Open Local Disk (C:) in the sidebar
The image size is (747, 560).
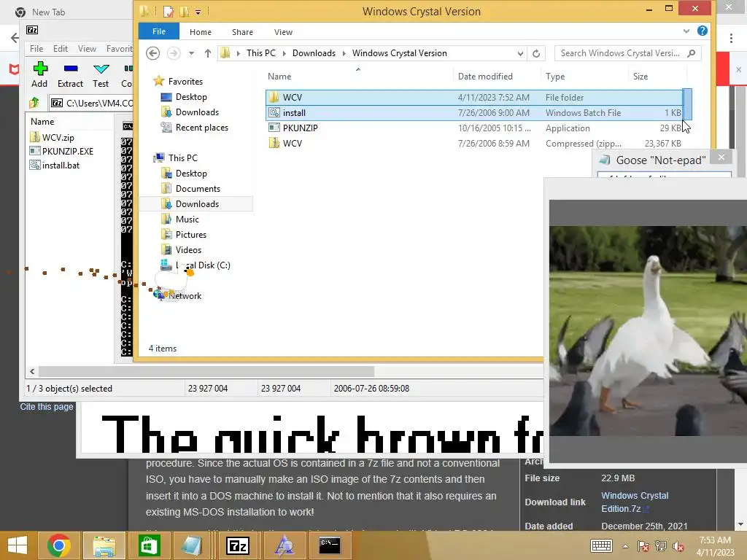click(203, 265)
